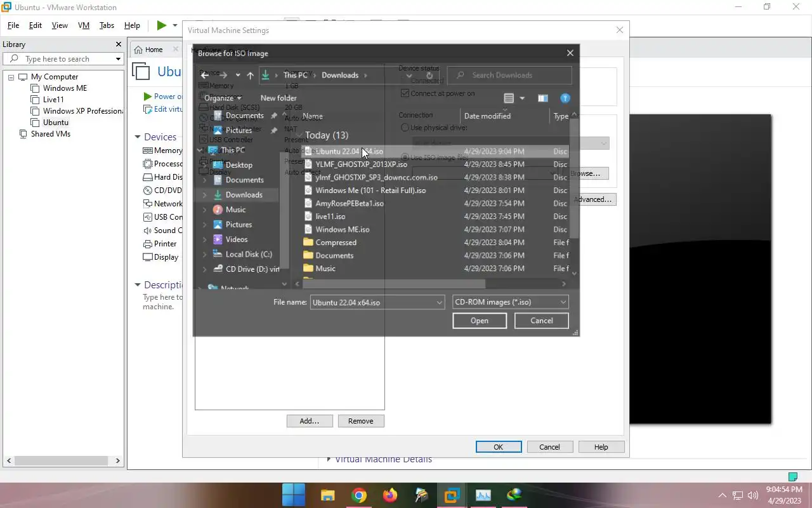Open file dialog help icon
The height and width of the screenshot is (508, 812).
click(565, 98)
